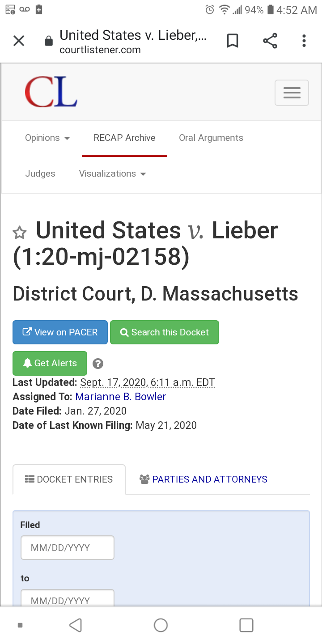Close the browser custom tab

[19, 41]
